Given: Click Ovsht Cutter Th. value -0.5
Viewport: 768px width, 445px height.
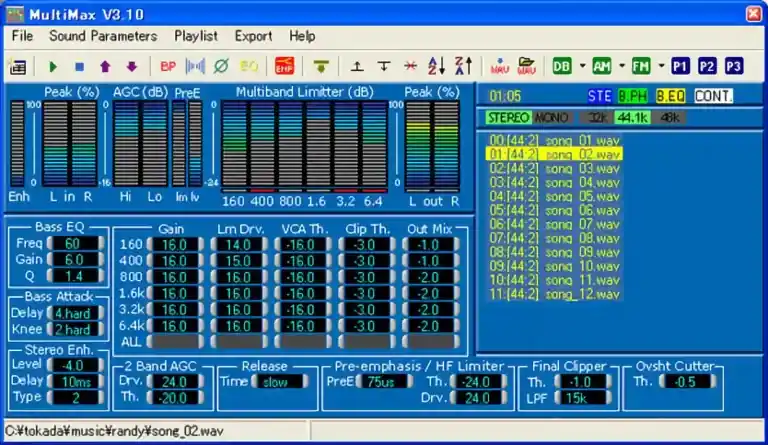Looking at the screenshot, I should coord(688,382).
